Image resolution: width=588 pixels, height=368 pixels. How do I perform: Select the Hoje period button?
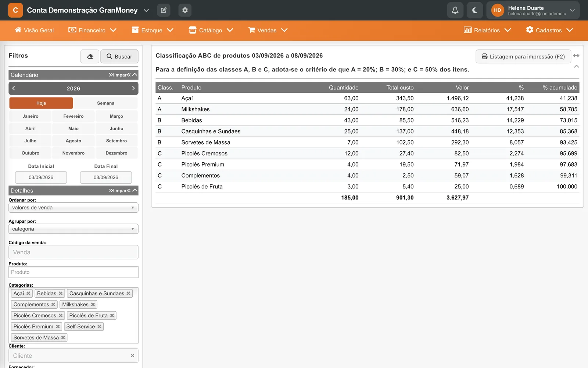(x=41, y=103)
